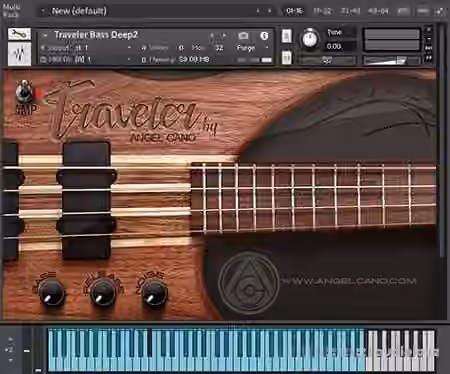Screen dimensions: 450x374
Task: Click the Release knob
Action: tap(104, 293)
